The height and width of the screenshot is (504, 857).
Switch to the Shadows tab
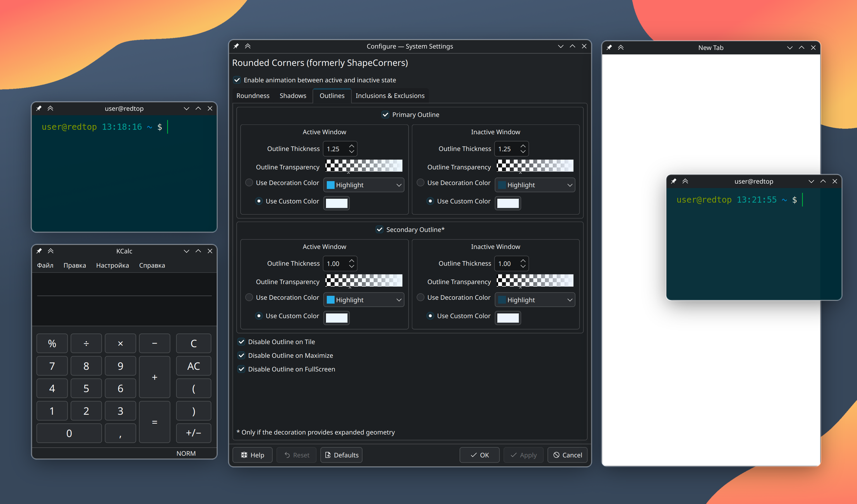tap(293, 95)
